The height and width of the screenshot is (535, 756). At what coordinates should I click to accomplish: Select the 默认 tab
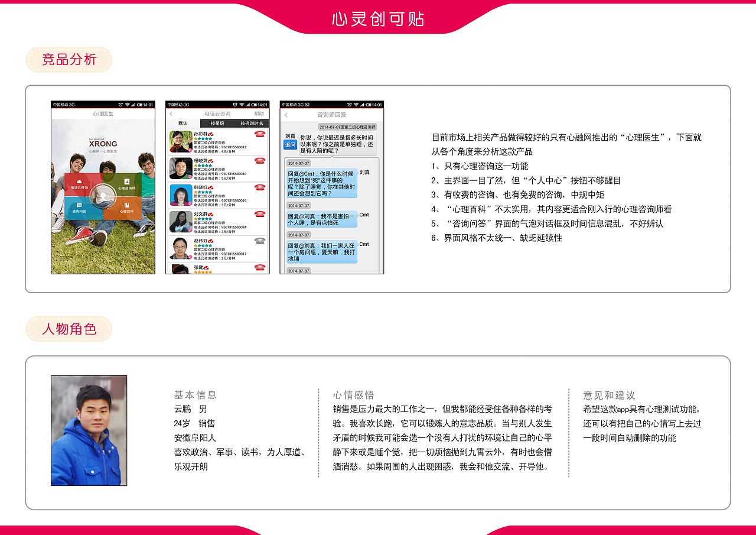183,124
